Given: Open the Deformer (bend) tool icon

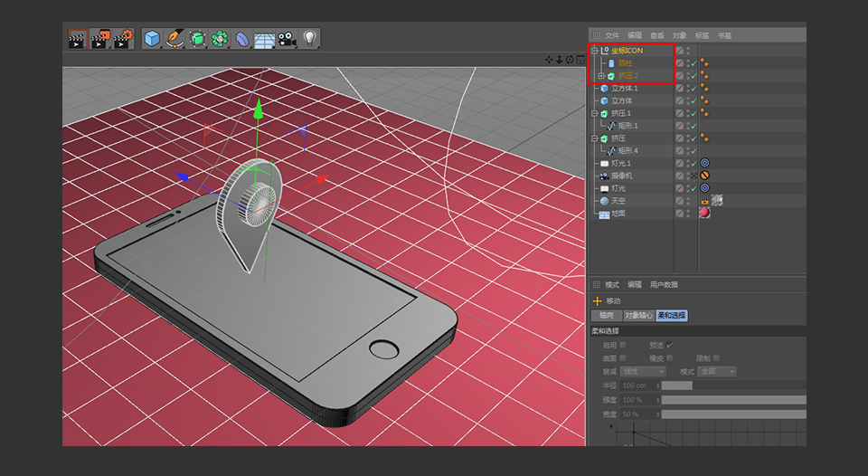Looking at the screenshot, I should pos(242,39).
